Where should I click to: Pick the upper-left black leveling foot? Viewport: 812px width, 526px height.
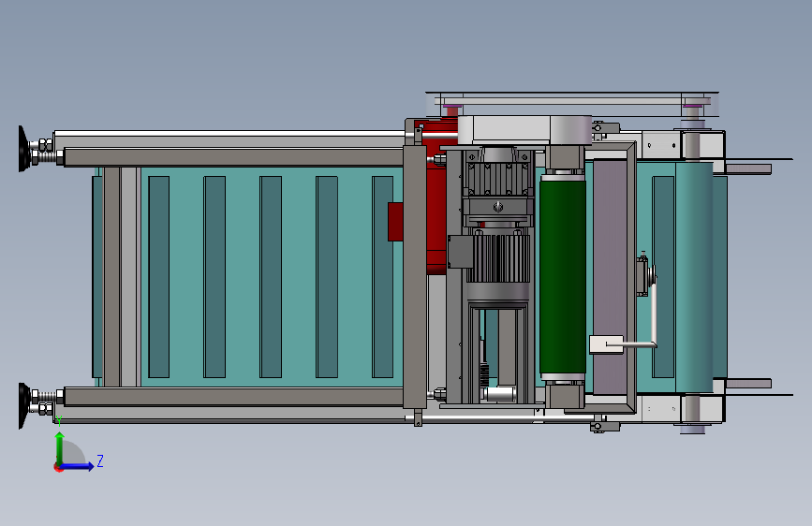pyautogui.click(x=23, y=148)
